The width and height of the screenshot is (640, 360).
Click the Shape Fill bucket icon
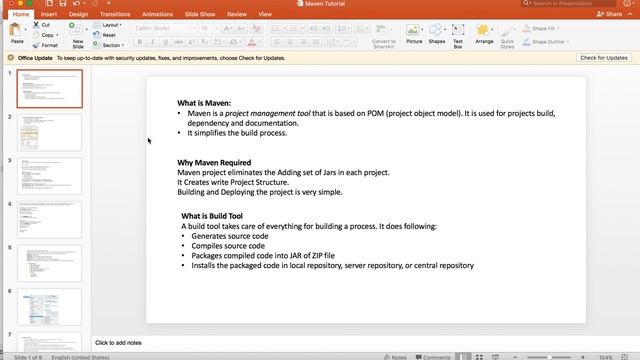527,28
